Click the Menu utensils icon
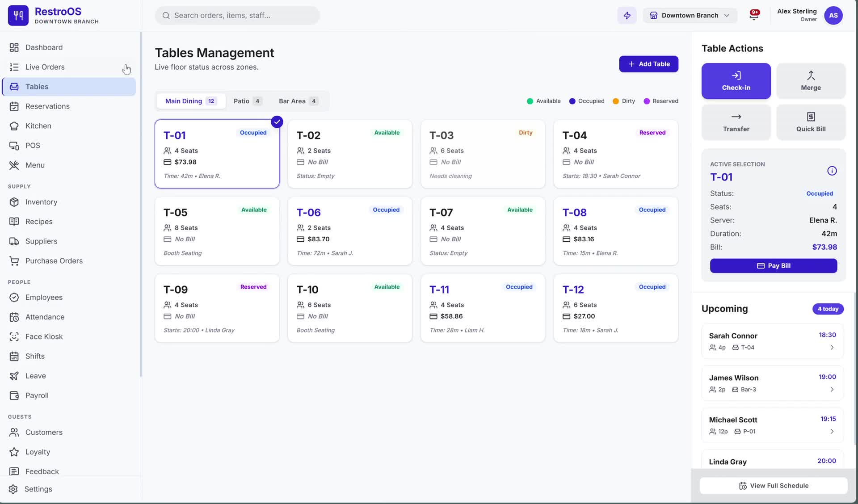 (x=14, y=165)
